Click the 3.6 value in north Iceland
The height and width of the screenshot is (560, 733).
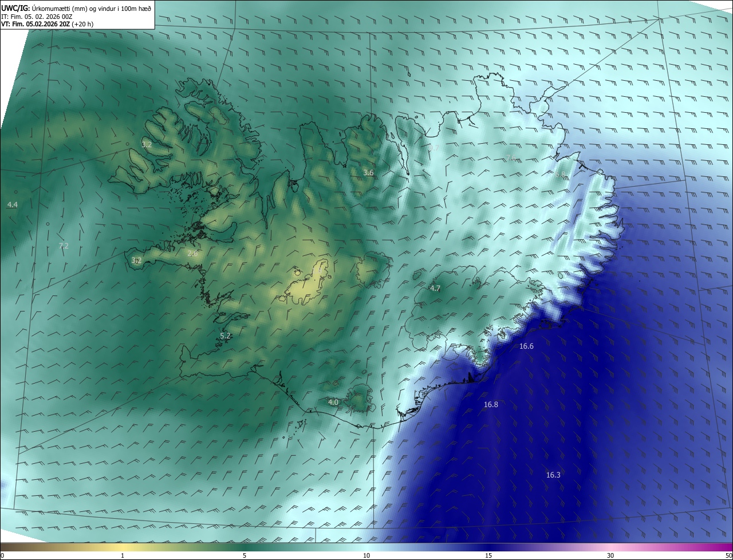pyautogui.click(x=368, y=172)
